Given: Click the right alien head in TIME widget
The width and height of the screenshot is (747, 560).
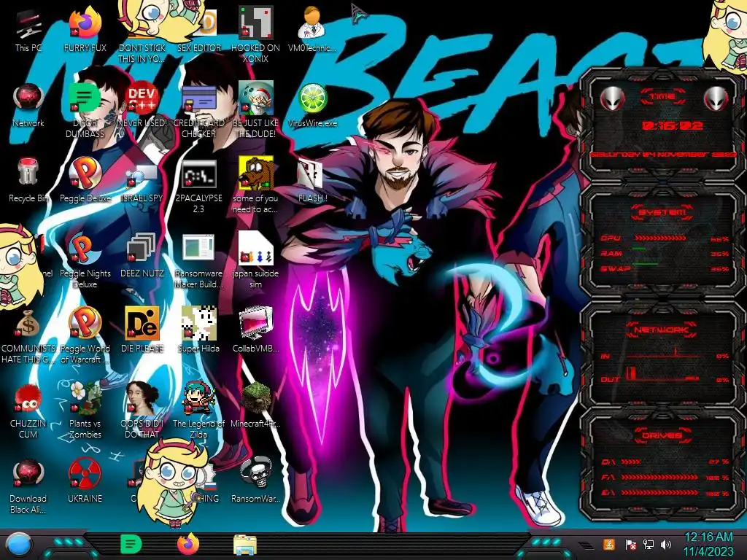Looking at the screenshot, I should 716,99.
